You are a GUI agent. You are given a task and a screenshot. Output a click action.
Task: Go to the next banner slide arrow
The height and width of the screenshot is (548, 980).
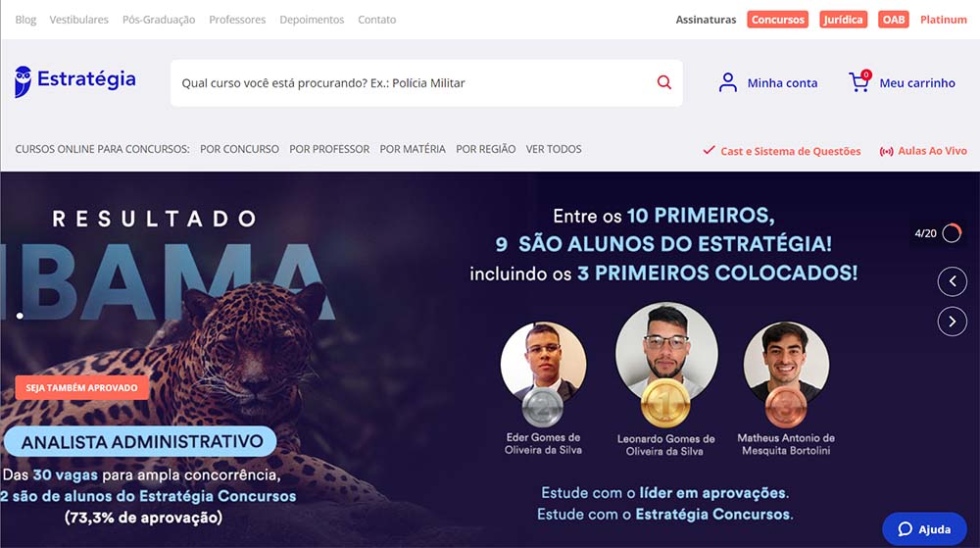(952, 322)
